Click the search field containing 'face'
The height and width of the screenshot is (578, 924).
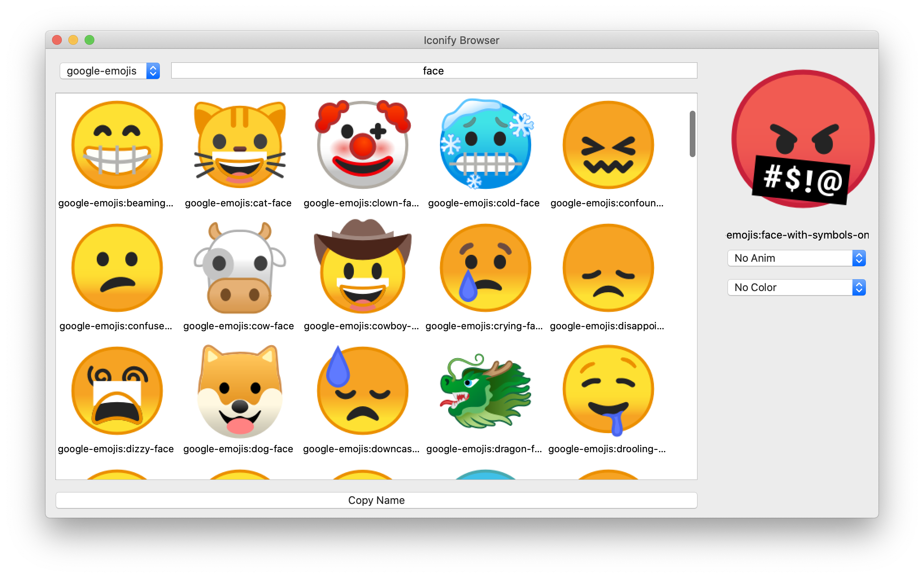pos(434,71)
